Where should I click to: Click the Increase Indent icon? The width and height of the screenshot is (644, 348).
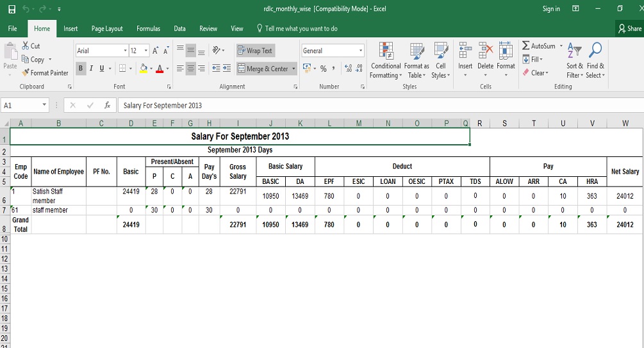pos(226,69)
